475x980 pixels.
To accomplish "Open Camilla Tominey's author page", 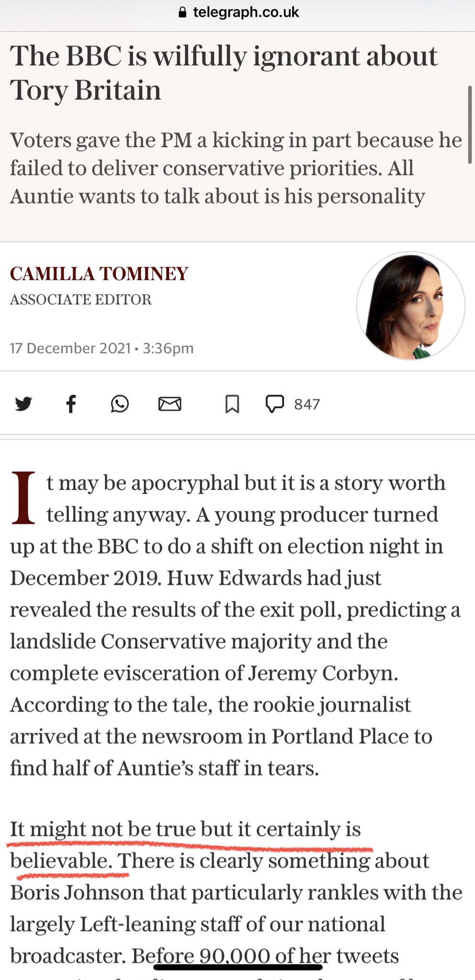I will coord(99,274).
